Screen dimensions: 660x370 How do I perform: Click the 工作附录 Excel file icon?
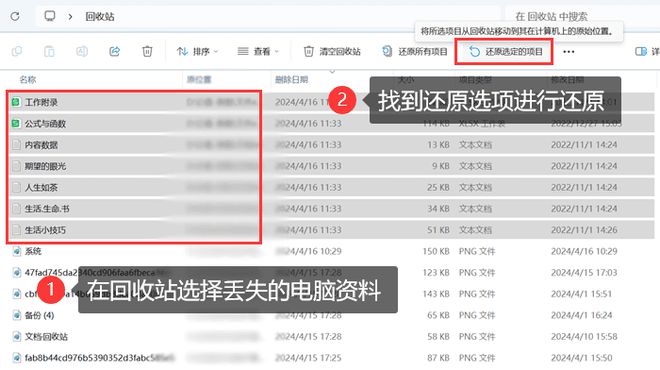point(16,102)
